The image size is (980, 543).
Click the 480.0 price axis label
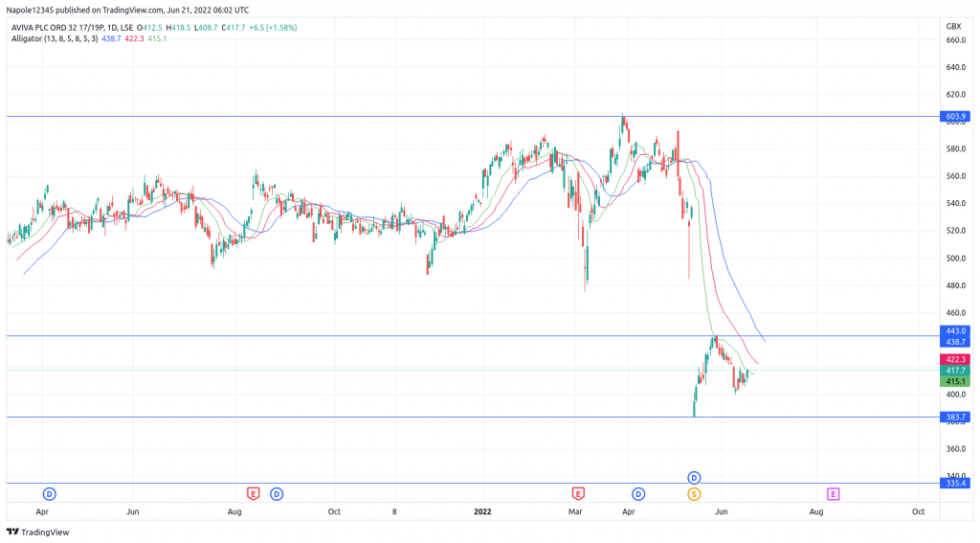(956, 285)
